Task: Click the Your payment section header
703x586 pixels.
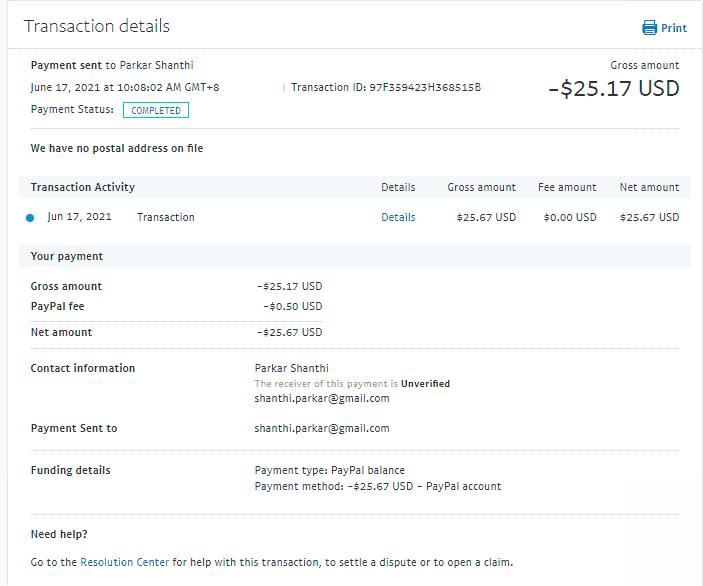Action: pos(67,256)
